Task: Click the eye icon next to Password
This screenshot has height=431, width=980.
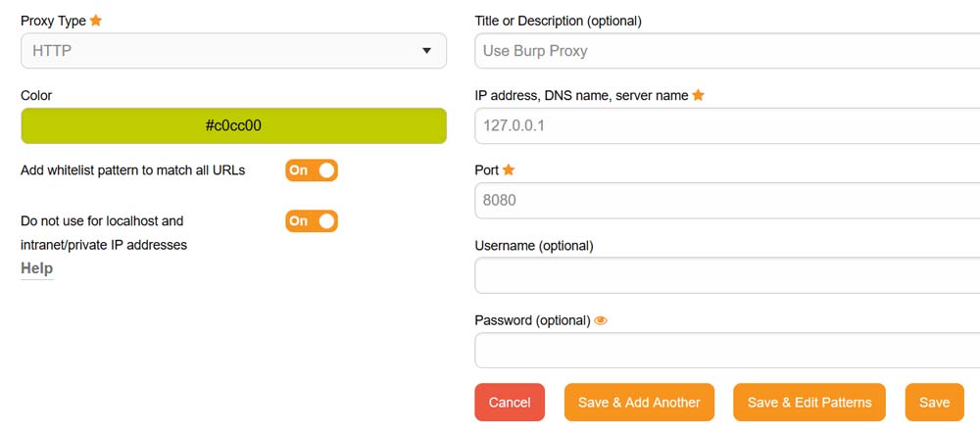Action: pos(601,320)
